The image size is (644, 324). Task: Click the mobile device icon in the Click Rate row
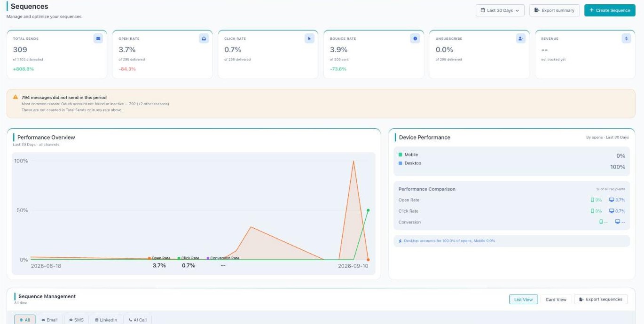click(592, 211)
